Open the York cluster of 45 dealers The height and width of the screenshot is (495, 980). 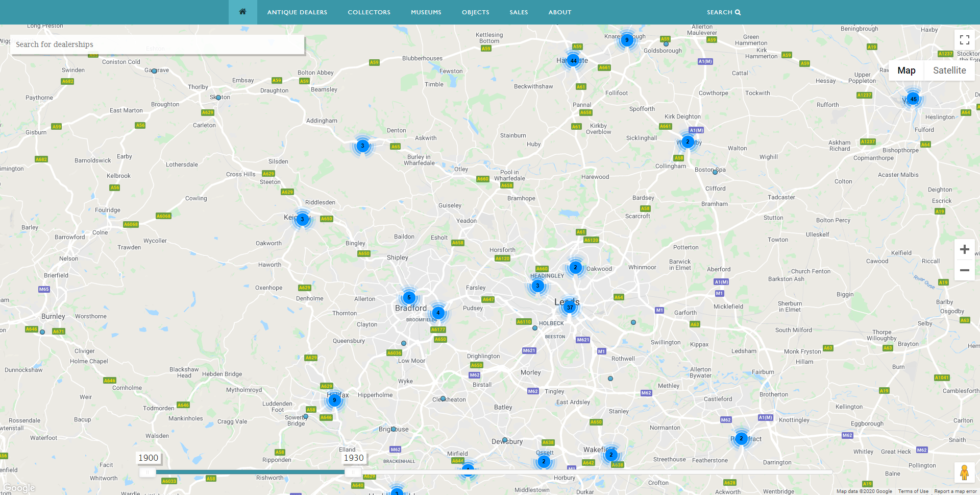tap(913, 99)
